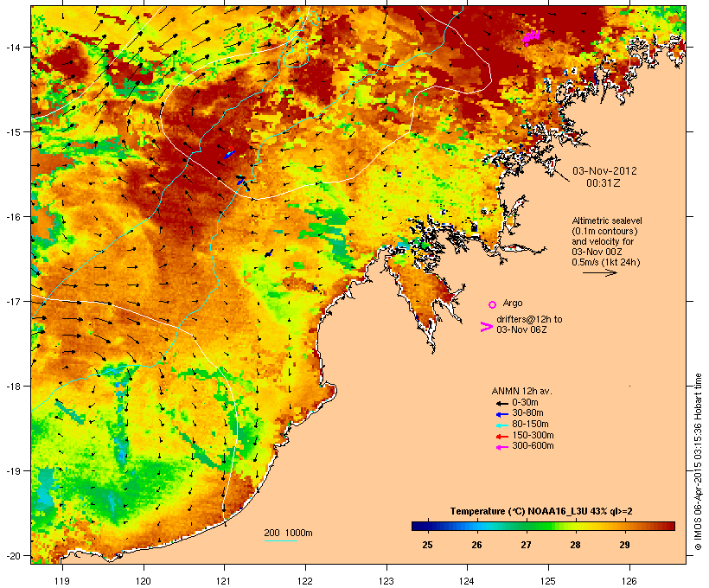709x588 pixels.
Task: Click the drifters@12h to label
Action: pyautogui.click(x=529, y=319)
